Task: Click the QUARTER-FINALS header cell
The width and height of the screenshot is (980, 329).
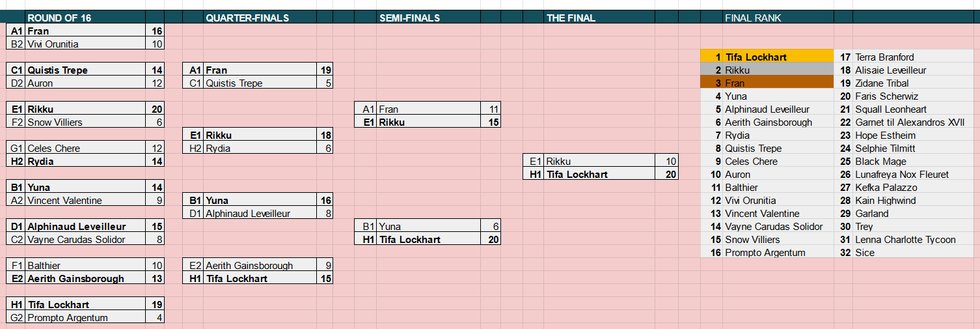Action: point(260,18)
